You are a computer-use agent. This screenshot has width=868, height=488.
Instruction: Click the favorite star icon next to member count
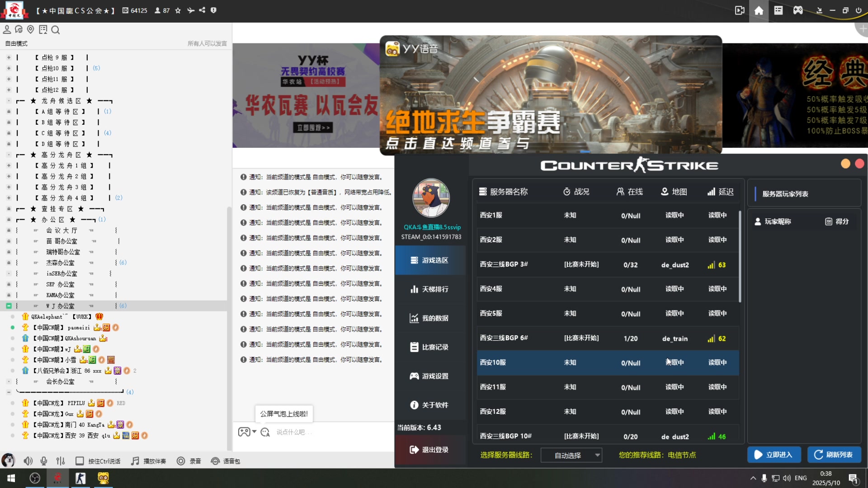click(x=178, y=10)
